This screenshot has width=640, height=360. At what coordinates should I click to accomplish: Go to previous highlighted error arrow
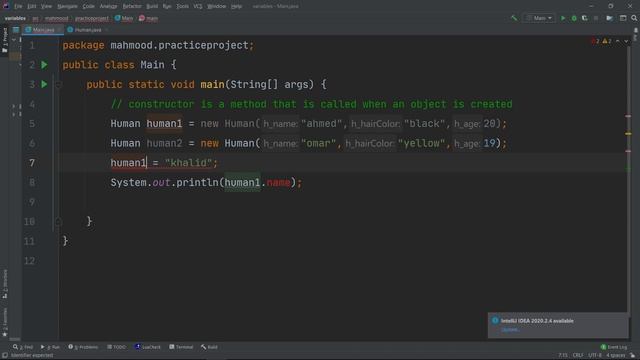(618, 41)
